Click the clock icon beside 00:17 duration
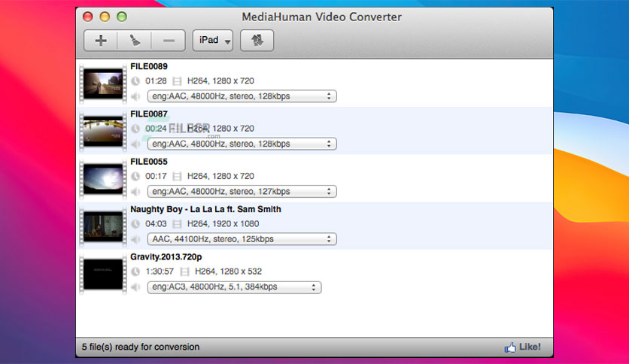The height and width of the screenshot is (364, 629). tap(135, 177)
